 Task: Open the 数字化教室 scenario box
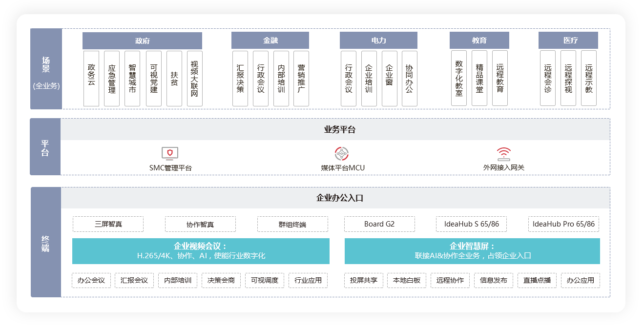coord(459,79)
